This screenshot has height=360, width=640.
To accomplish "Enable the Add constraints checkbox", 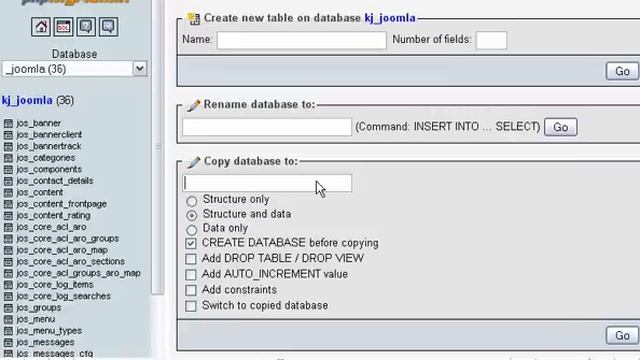I will (x=191, y=290).
